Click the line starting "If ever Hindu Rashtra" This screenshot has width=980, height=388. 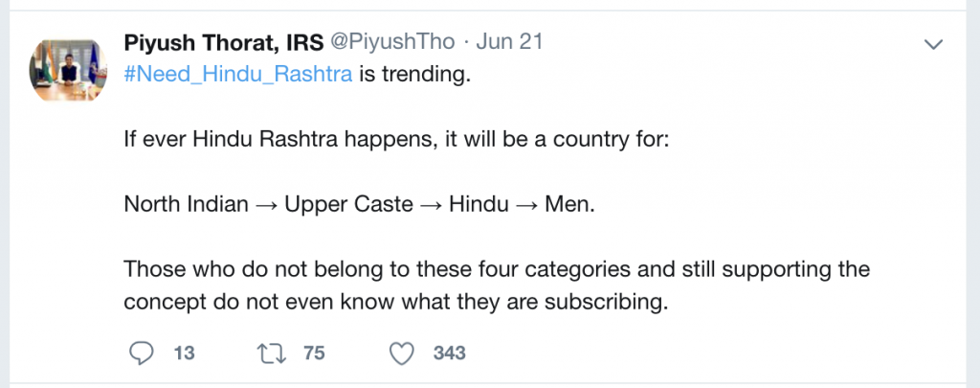pos(358,140)
